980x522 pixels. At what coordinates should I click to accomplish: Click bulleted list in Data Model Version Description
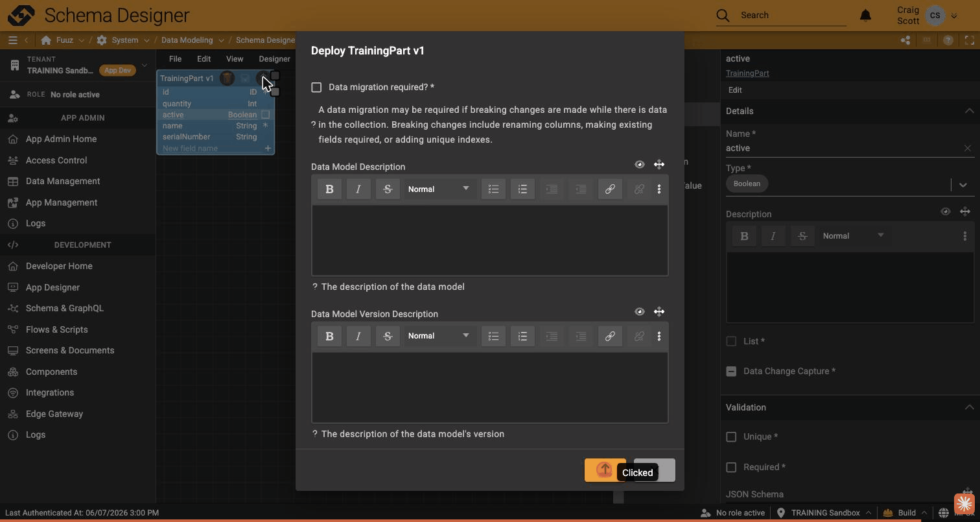[493, 336]
